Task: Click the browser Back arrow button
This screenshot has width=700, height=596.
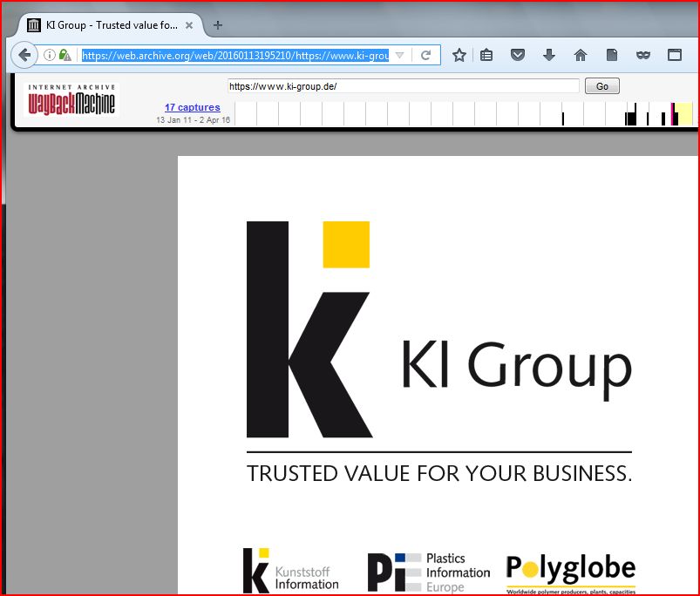Action: [24, 55]
